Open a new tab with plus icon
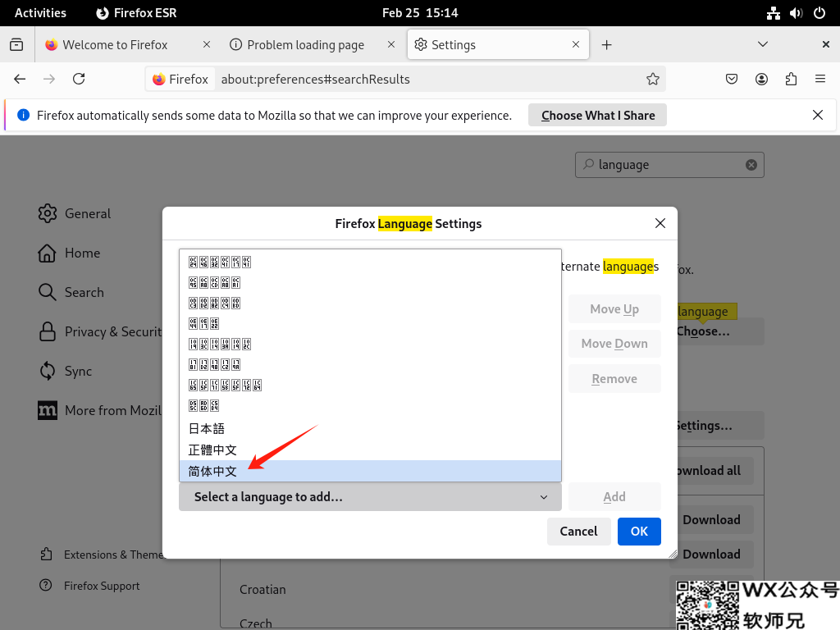Screen dimensions: 840x630 coord(606,45)
